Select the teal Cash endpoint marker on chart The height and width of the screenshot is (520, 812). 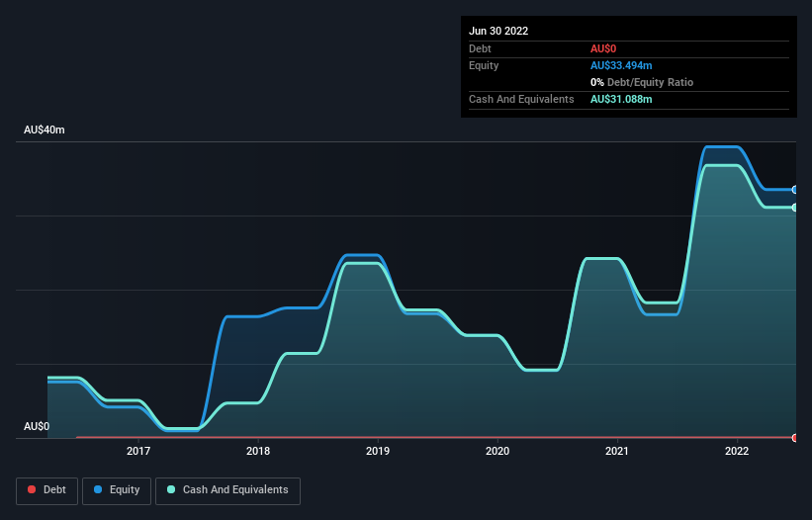[x=795, y=208]
